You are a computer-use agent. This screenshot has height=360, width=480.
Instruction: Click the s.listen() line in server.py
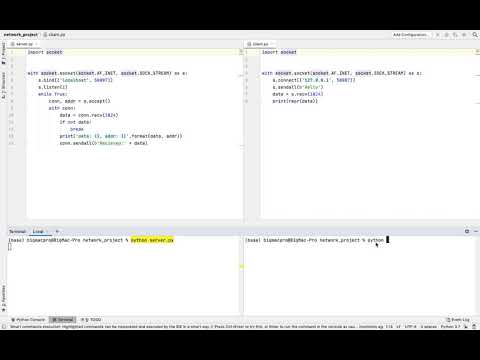pyautogui.click(x=53, y=87)
